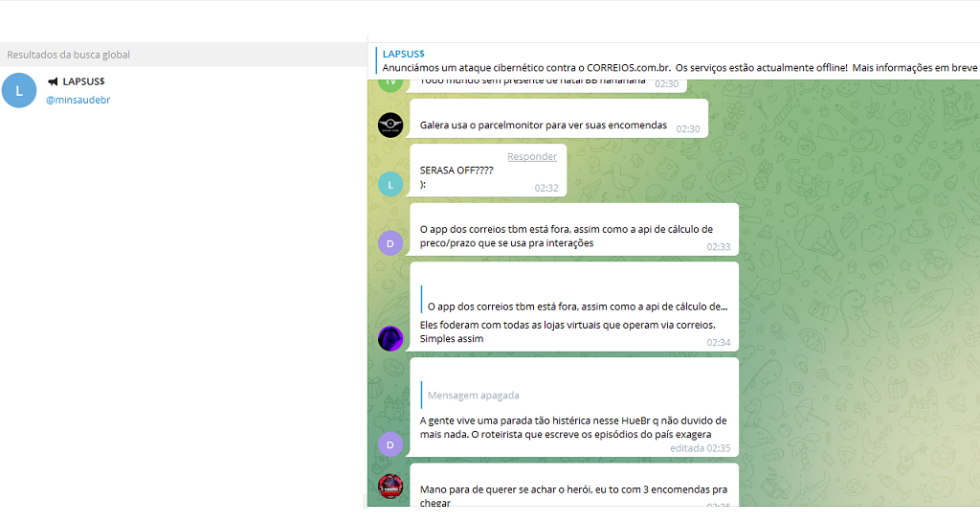The height and width of the screenshot is (522, 980).
Task: Click the teal L avatar next to SERASA OFF
Action: pos(390,185)
